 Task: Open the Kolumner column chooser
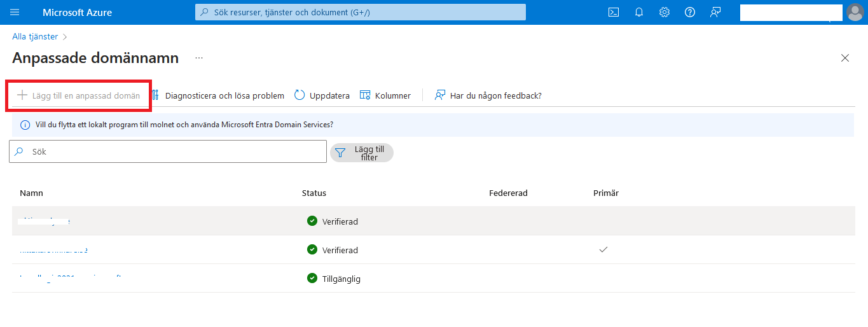click(x=385, y=95)
